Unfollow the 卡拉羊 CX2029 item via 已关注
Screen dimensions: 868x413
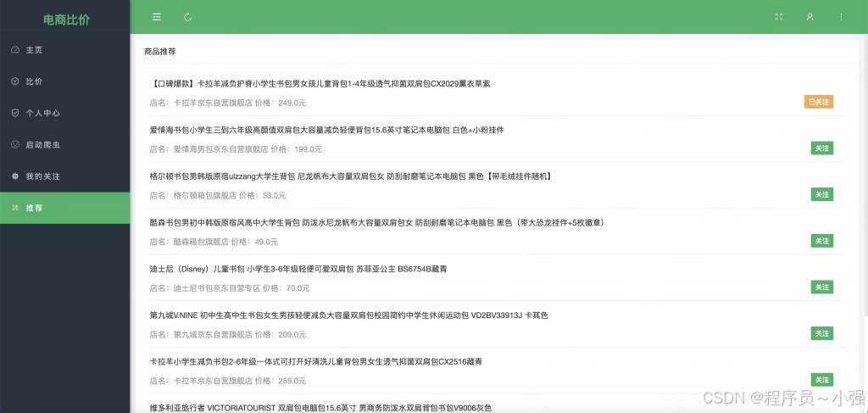(x=818, y=102)
